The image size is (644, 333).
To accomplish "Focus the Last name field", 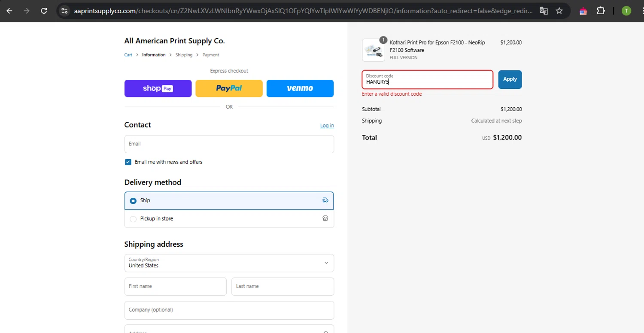I will point(283,287).
